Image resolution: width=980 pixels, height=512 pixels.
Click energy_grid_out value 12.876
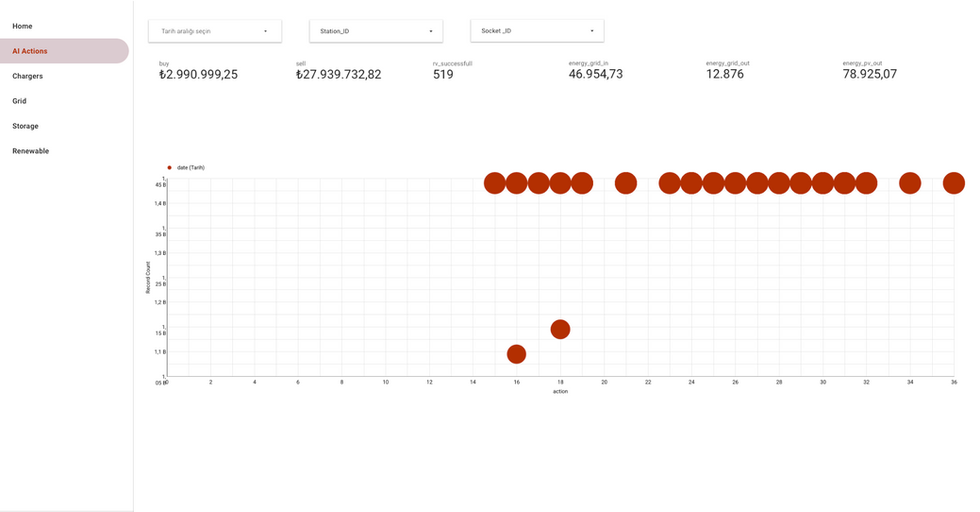[725, 74]
